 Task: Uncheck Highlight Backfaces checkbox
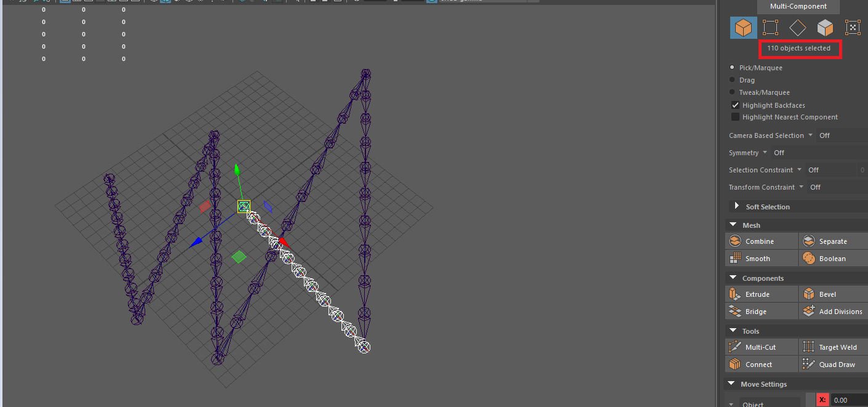click(x=735, y=105)
